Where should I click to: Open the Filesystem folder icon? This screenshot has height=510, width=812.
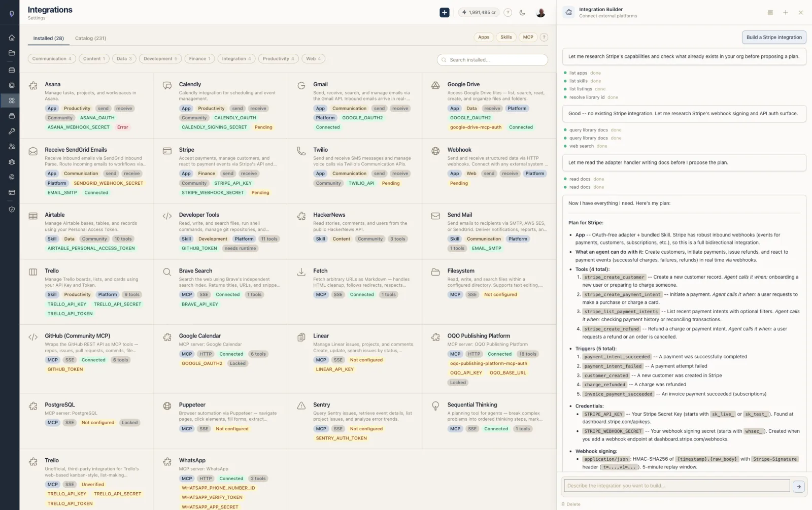pyautogui.click(x=435, y=272)
